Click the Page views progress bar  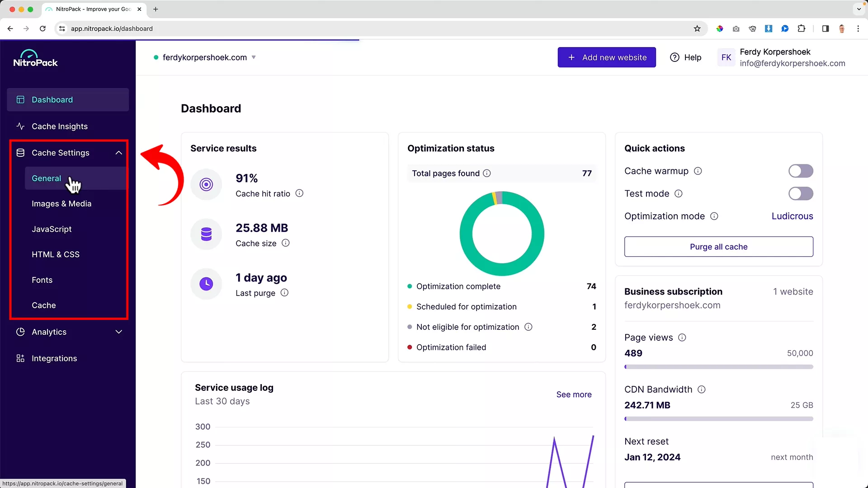pos(718,367)
